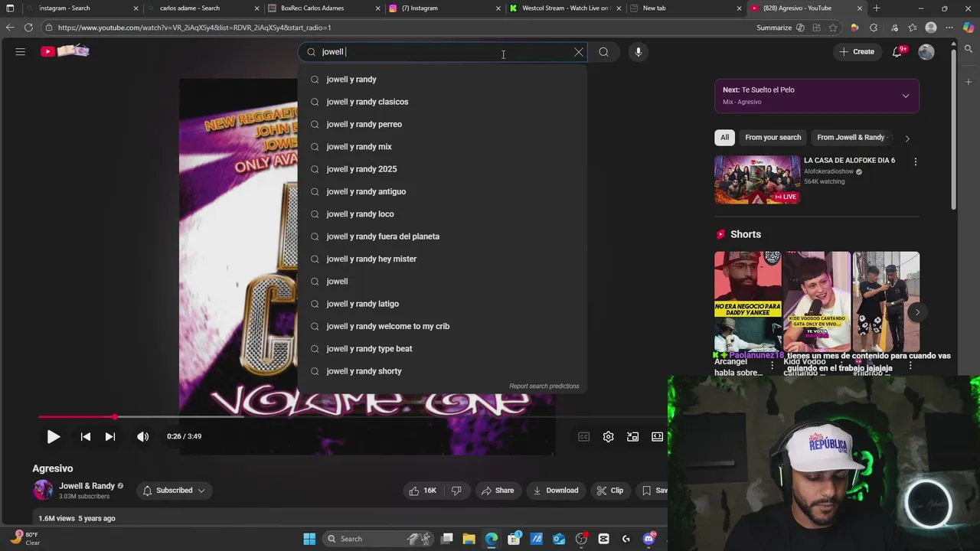Play the Agresivo video

[x=54, y=436]
